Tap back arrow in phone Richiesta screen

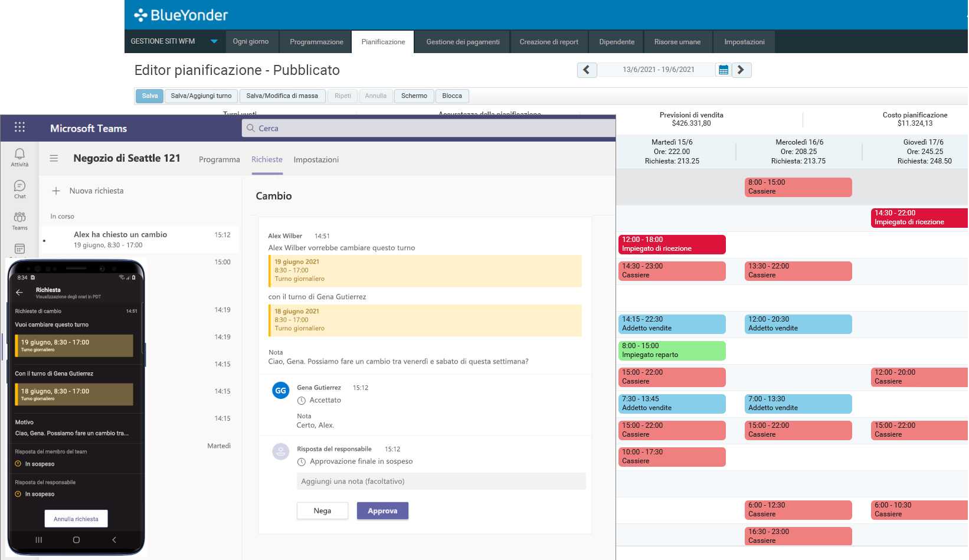19,292
